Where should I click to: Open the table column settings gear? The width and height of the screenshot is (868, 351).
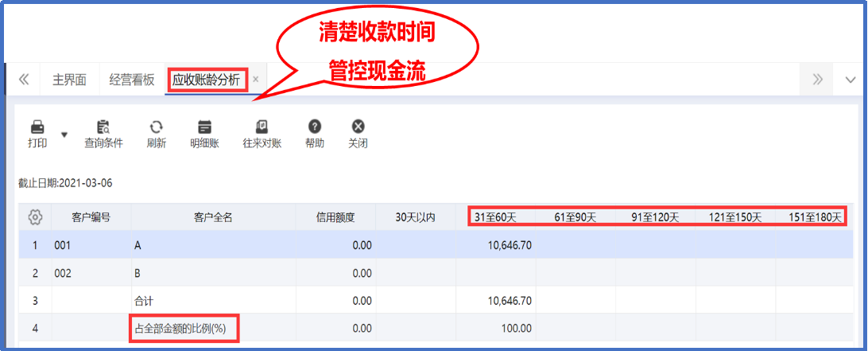click(35, 217)
